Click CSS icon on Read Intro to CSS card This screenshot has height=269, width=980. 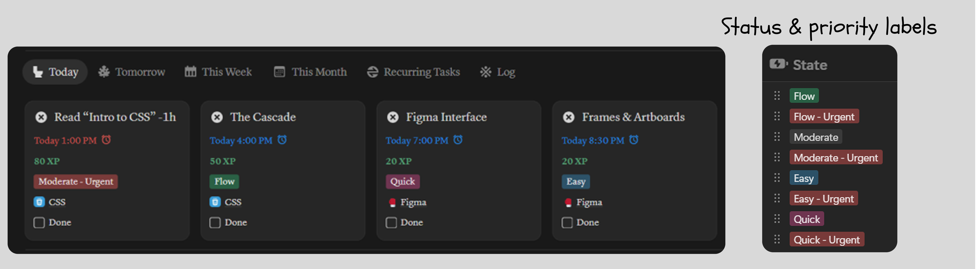39,202
